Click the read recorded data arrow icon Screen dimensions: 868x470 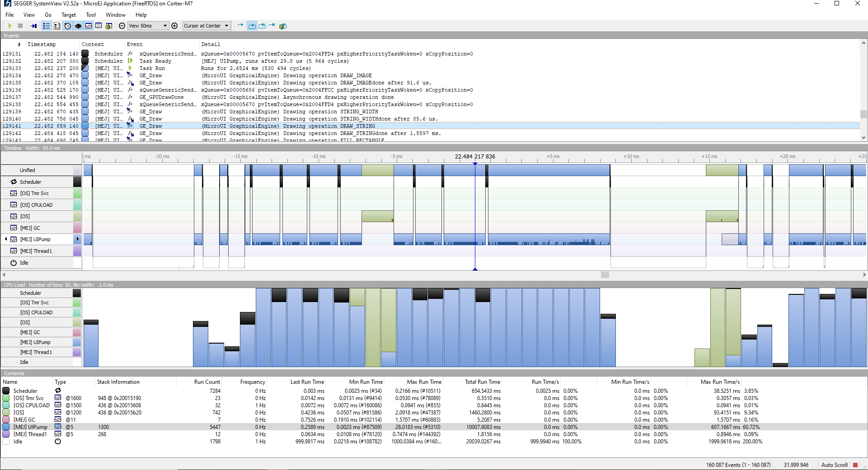pyautogui.click(x=34, y=26)
